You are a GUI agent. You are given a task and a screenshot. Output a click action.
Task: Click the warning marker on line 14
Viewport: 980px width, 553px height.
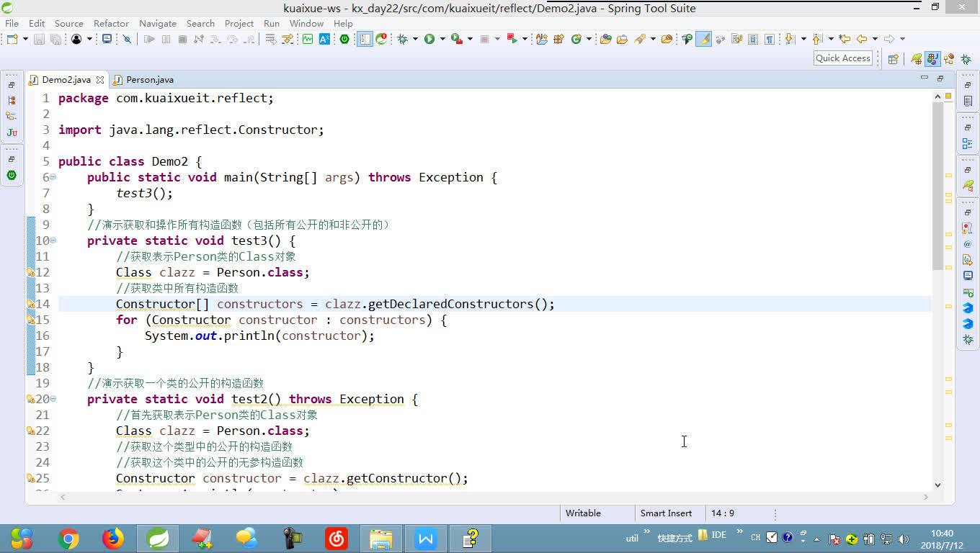31,304
